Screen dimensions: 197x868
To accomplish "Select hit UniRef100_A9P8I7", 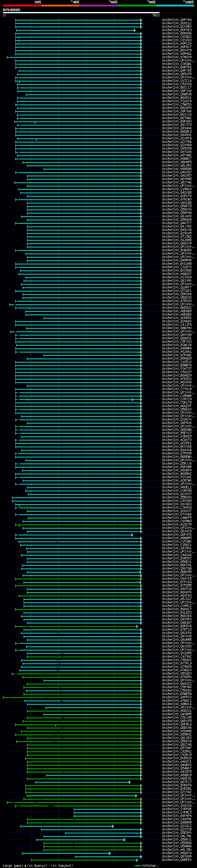I will click(x=177, y=47).
